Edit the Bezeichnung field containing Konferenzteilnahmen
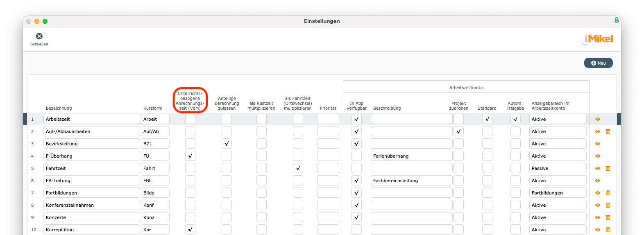This screenshot has width=644, height=235. (x=92, y=205)
